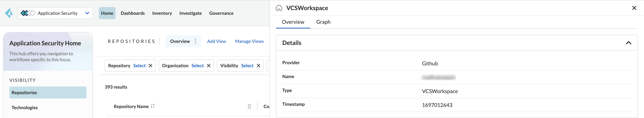Click the 393 results count
This screenshot has width=644, height=118.
(x=116, y=87)
